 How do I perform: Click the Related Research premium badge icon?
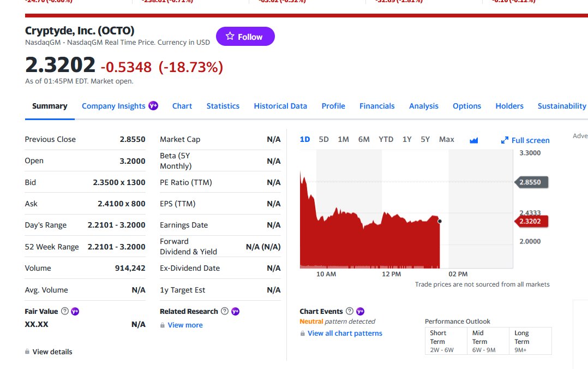(x=235, y=311)
